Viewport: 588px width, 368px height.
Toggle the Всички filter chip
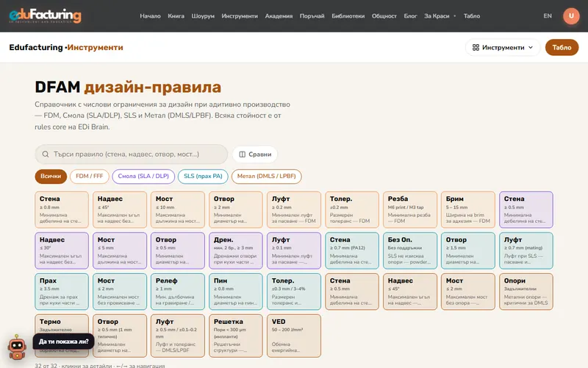51,176
